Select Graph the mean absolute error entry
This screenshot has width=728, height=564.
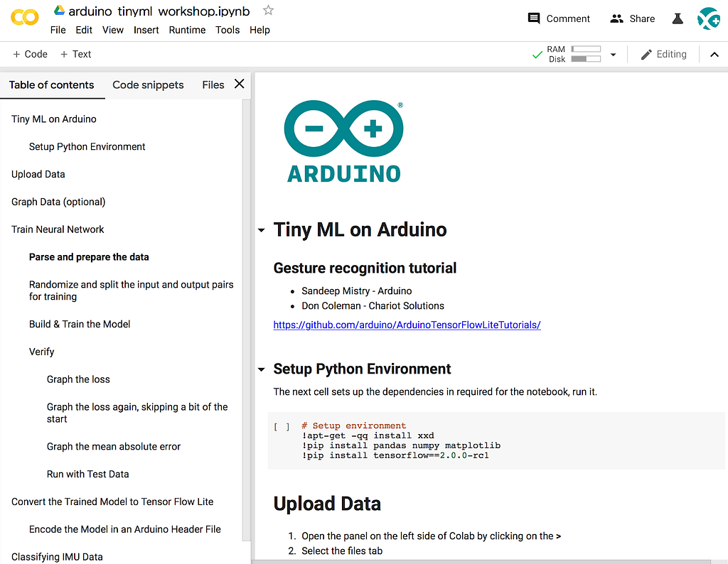pos(113,447)
